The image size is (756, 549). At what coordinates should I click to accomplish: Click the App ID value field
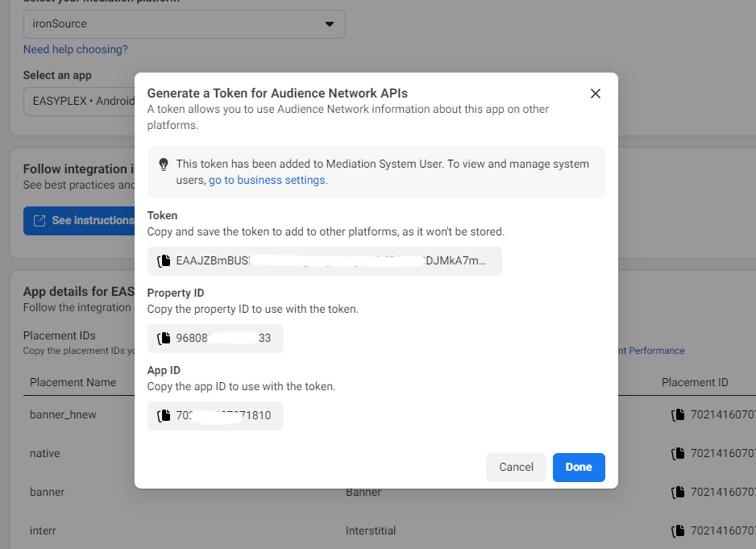click(x=224, y=416)
